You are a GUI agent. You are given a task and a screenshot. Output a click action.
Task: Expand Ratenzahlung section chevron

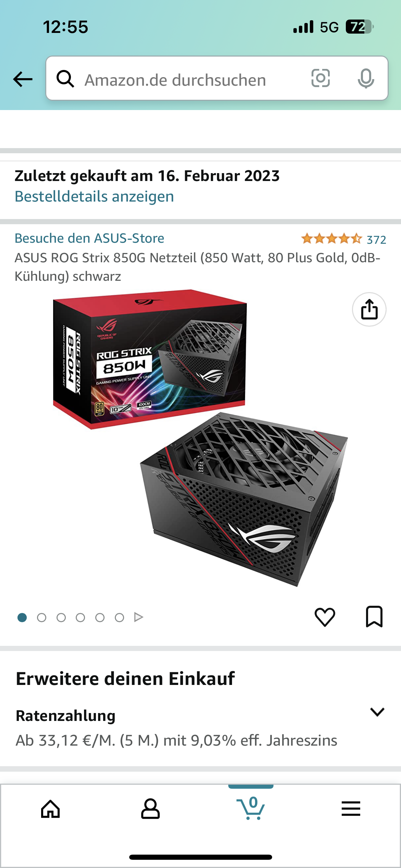(377, 712)
